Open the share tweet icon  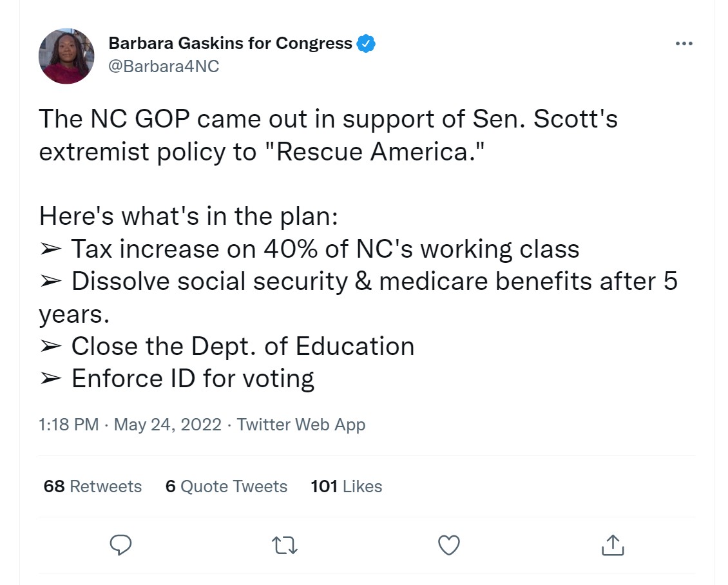[x=613, y=545]
